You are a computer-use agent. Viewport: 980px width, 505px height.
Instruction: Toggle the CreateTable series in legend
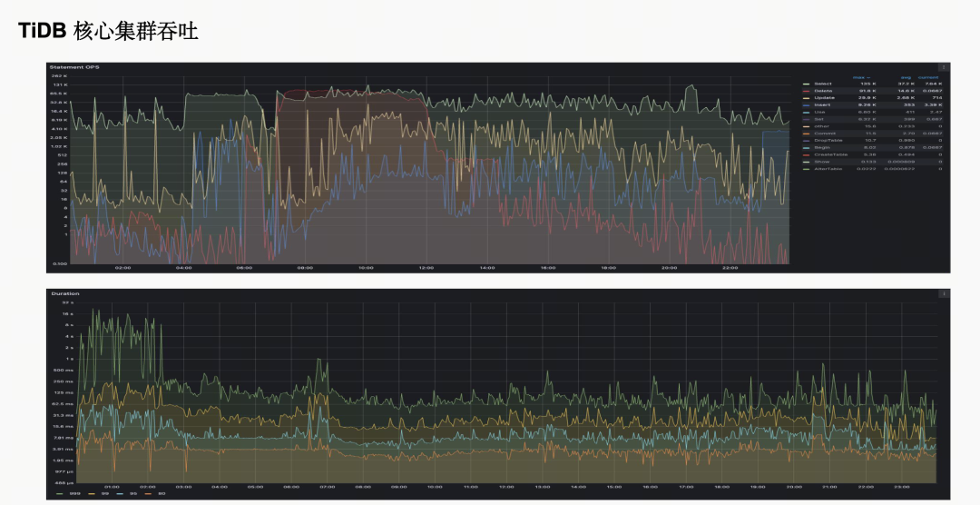tap(830, 154)
